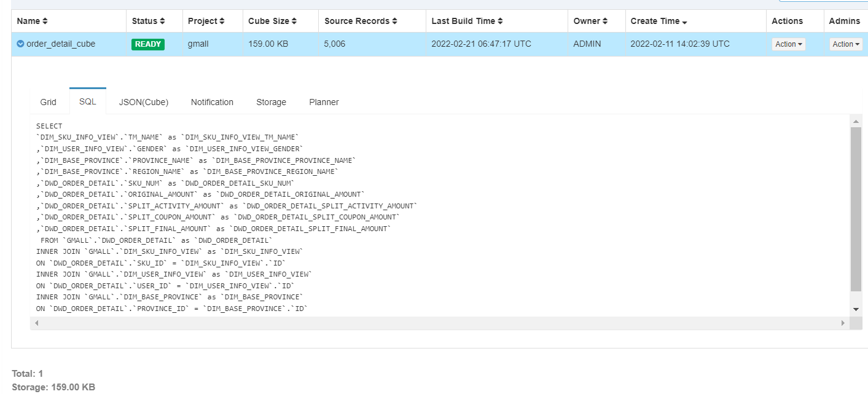Click the SQL panel scrollbar down arrow
Screen dimensions: 868x394
tap(855, 310)
